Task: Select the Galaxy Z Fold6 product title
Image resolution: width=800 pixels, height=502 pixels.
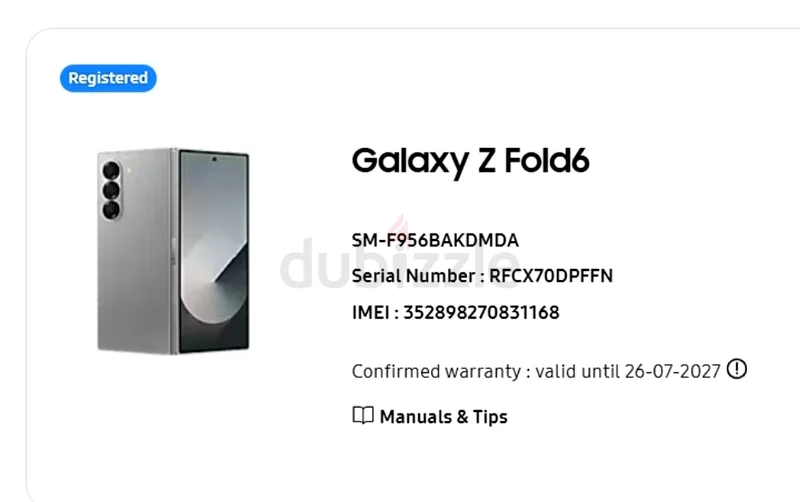Action: pos(470,161)
